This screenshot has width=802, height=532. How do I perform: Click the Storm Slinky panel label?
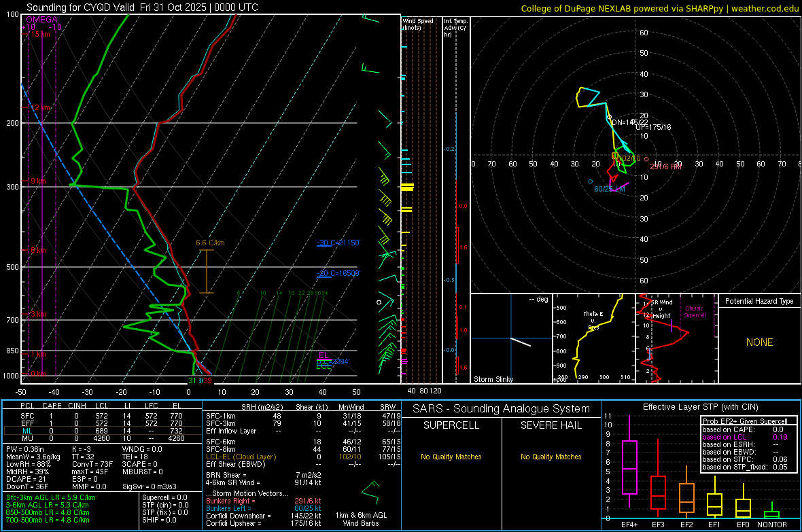click(493, 379)
